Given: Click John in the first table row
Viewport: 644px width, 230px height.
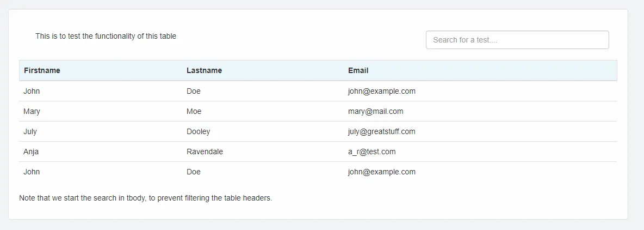Looking at the screenshot, I should pyautogui.click(x=32, y=91).
